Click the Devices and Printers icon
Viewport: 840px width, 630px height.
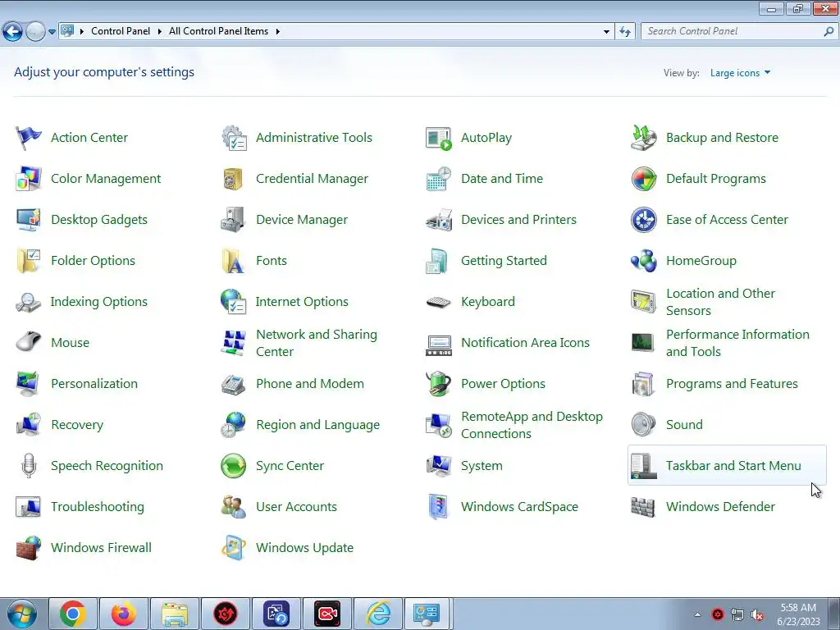point(439,220)
